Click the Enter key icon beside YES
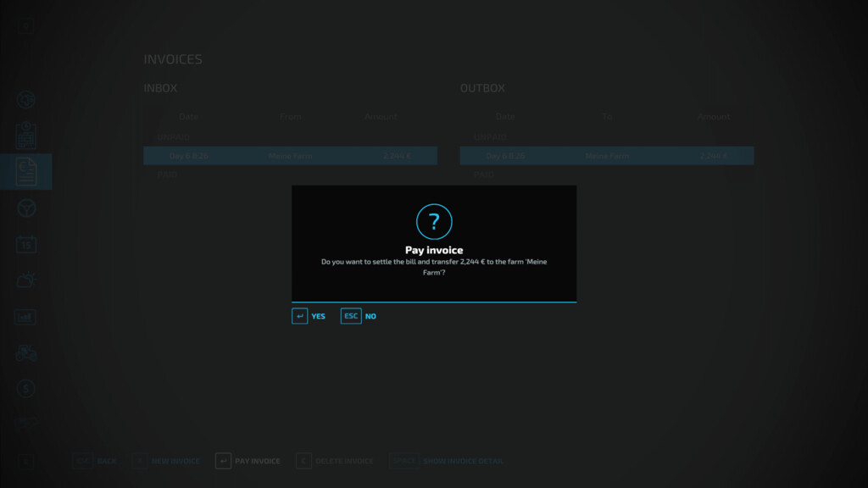Screen dimensions: 868x488 click(x=299, y=316)
